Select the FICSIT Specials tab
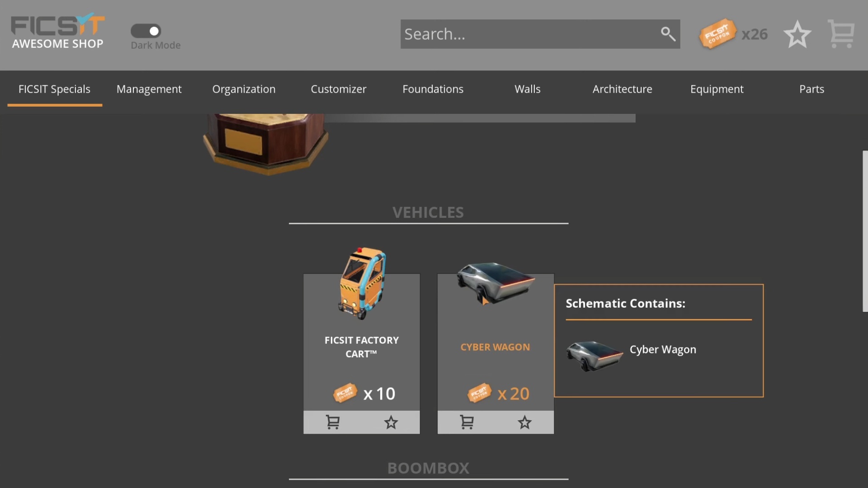Image resolution: width=868 pixels, height=488 pixels. [54, 89]
